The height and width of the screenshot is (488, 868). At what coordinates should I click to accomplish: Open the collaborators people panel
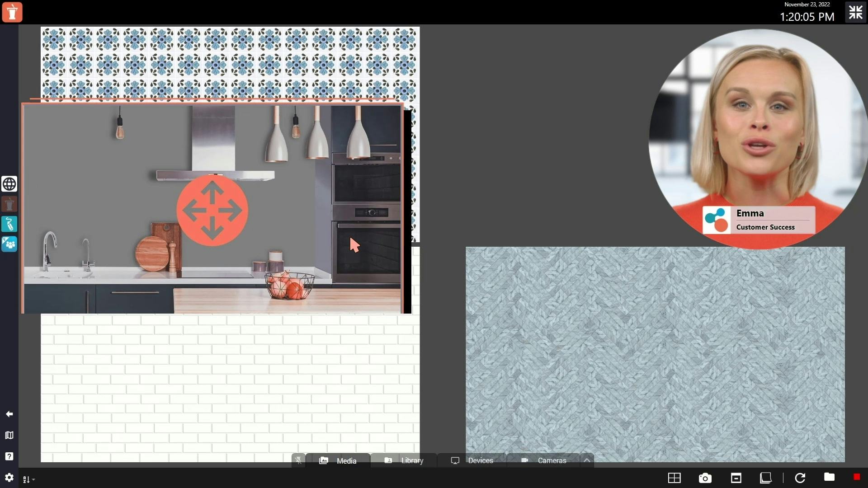(x=9, y=244)
